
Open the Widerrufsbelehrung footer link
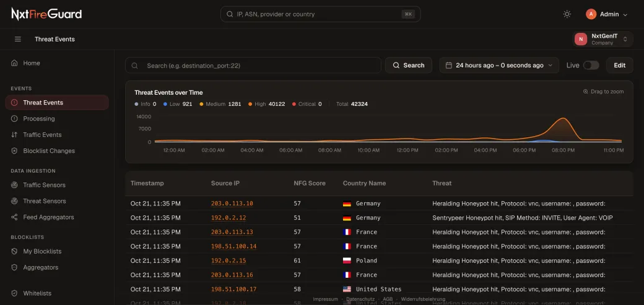click(x=423, y=299)
